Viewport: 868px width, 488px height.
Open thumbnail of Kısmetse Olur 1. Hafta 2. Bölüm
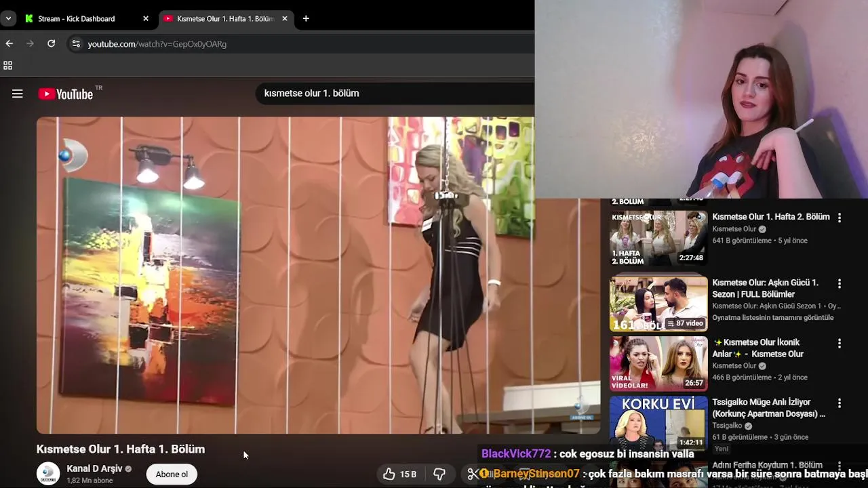pyautogui.click(x=658, y=239)
